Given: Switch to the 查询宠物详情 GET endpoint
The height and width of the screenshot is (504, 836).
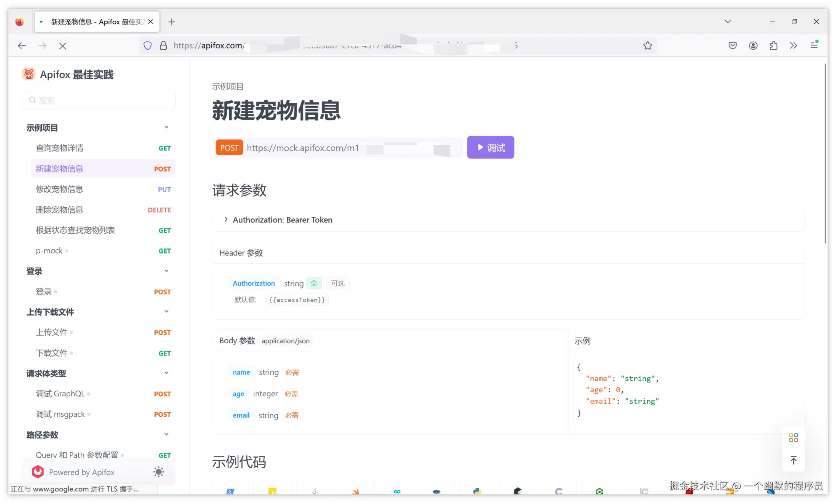Looking at the screenshot, I should click(59, 148).
